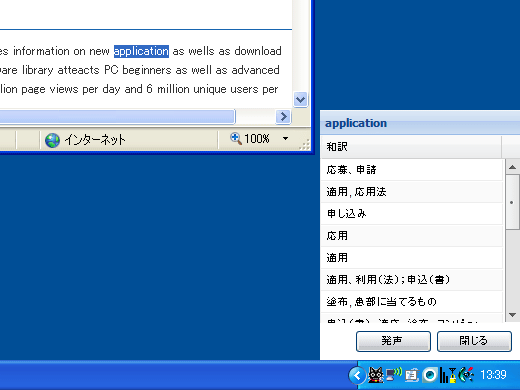Image resolution: width=520 pixels, height=390 pixels.
Task: Click the taskbar clock showing 13:39
Action: tap(493, 375)
